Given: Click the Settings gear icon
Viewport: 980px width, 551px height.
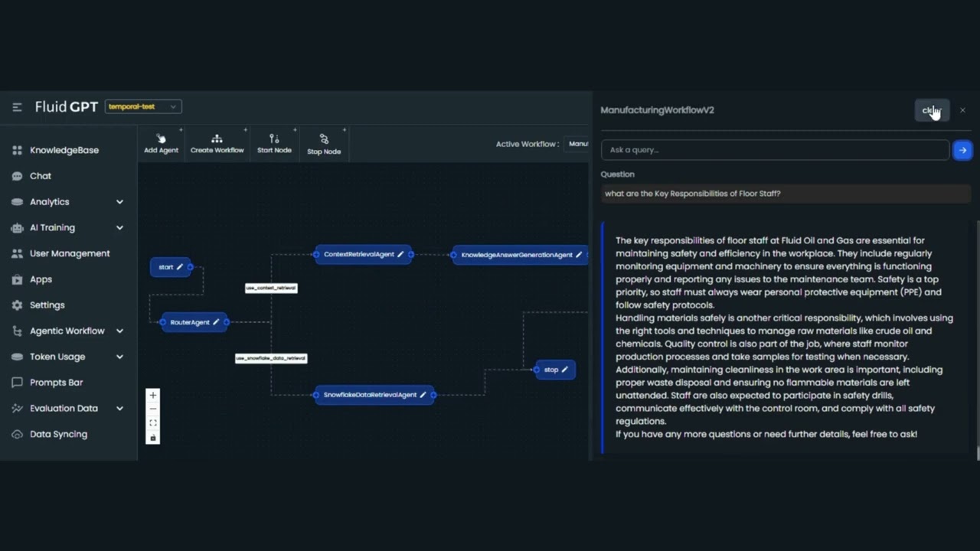Looking at the screenshot, I should [x=17, y=305].
